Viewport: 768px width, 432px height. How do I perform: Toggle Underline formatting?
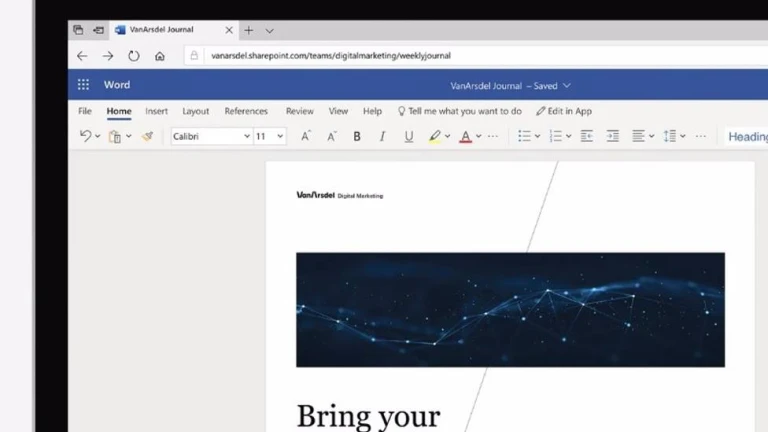tap(408, 136)
